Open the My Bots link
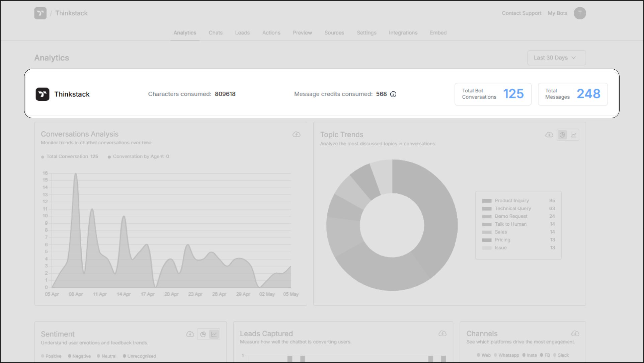 point(557,13)
